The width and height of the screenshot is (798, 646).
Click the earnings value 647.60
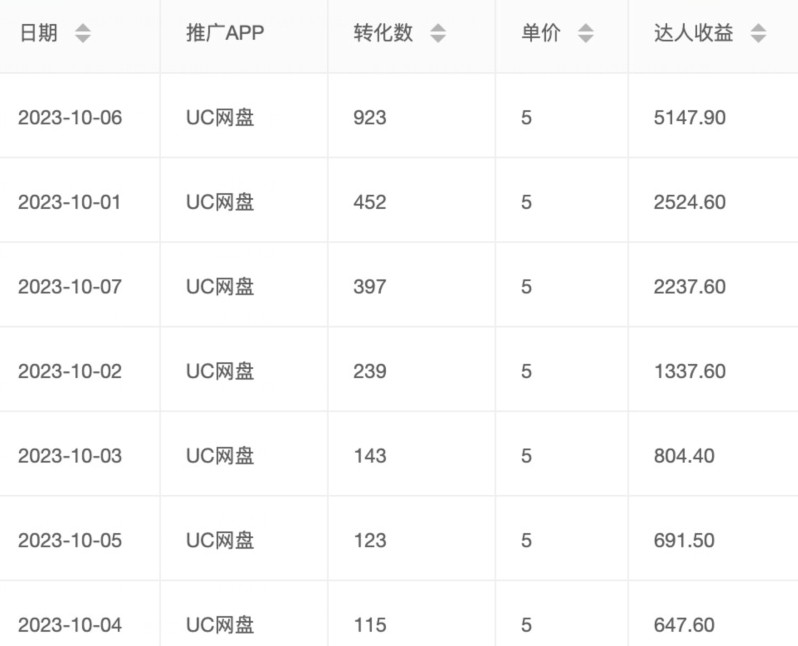pos(684,625)
